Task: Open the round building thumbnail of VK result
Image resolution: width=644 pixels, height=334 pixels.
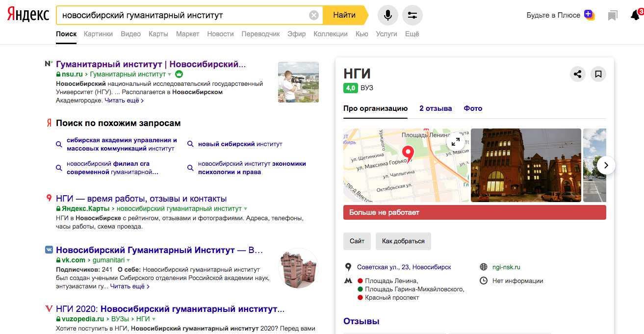Action: 298,268
